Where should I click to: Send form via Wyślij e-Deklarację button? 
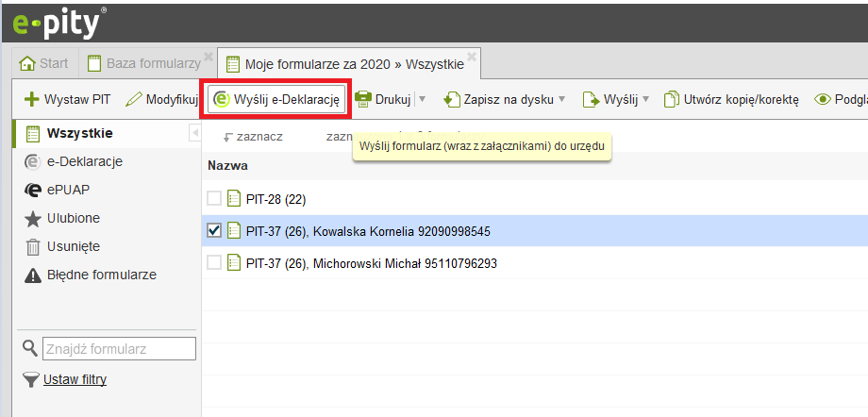(x=276, y=99)
